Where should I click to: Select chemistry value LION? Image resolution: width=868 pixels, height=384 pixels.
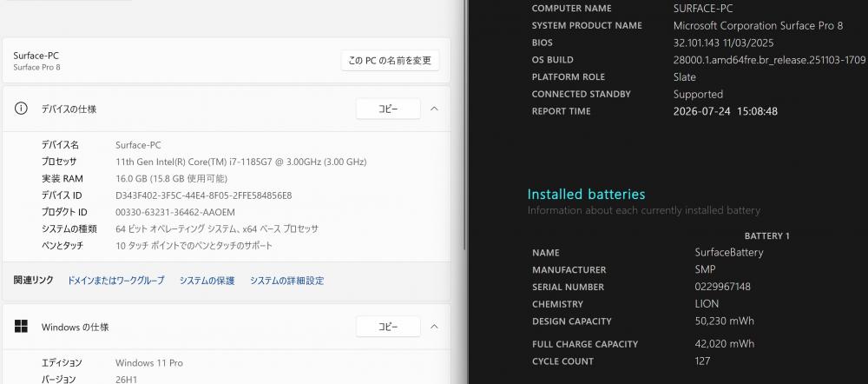[707, 304]
